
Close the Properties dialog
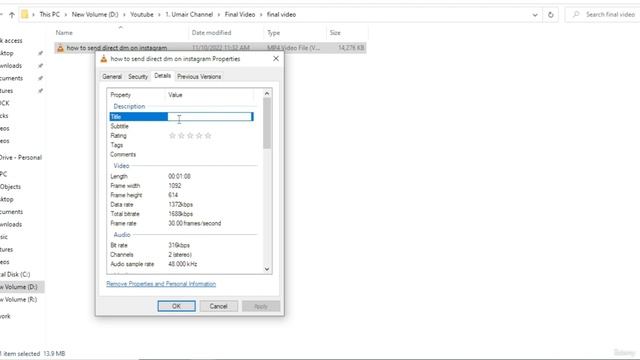point(276,59)
